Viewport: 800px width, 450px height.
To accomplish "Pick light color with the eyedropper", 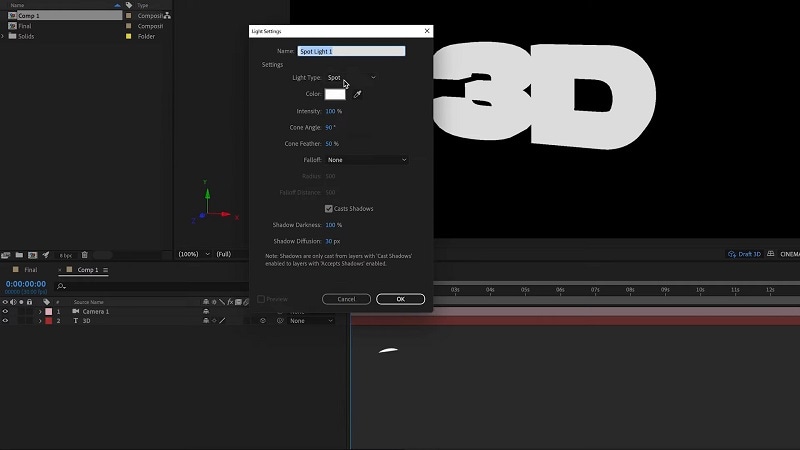I will click(x=358, y=94).
